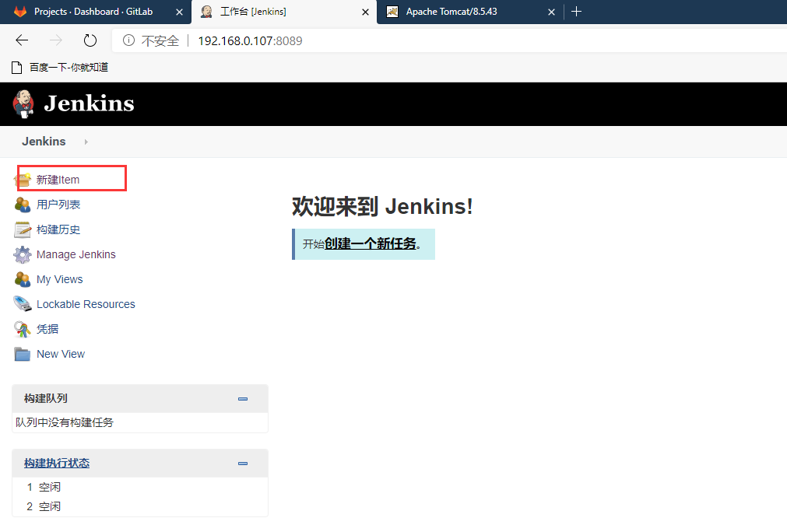787x532 pixels.
Task: Click the site info icon beside 不安全
Action: [129, 40]
